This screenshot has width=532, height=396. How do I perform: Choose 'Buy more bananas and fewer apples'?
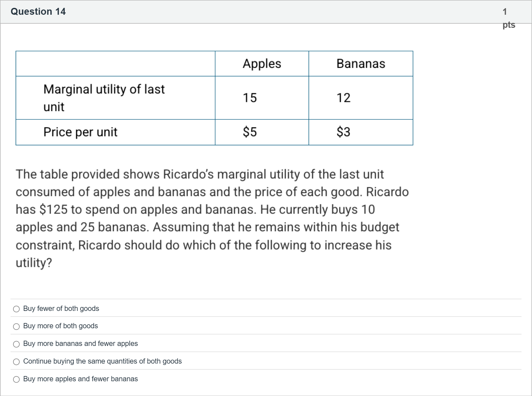[x=16, y=344]
